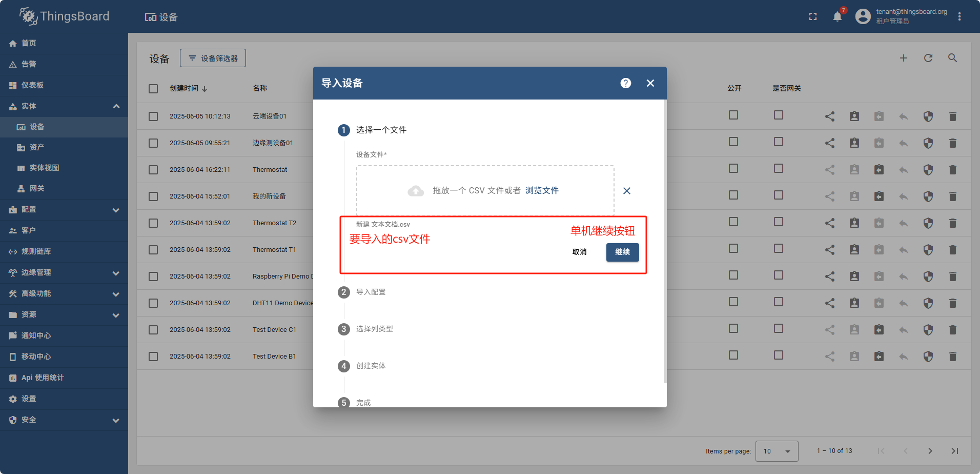Open items per page dropdown
This screenshot has height=474, width=980.
pyautogui.click(x=777, y=451)
